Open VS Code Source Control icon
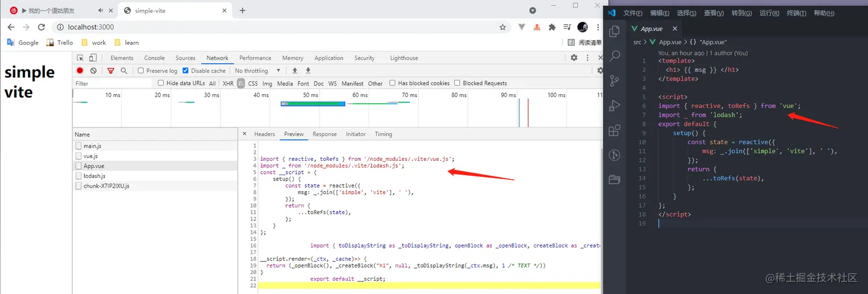 click(614, 80)
